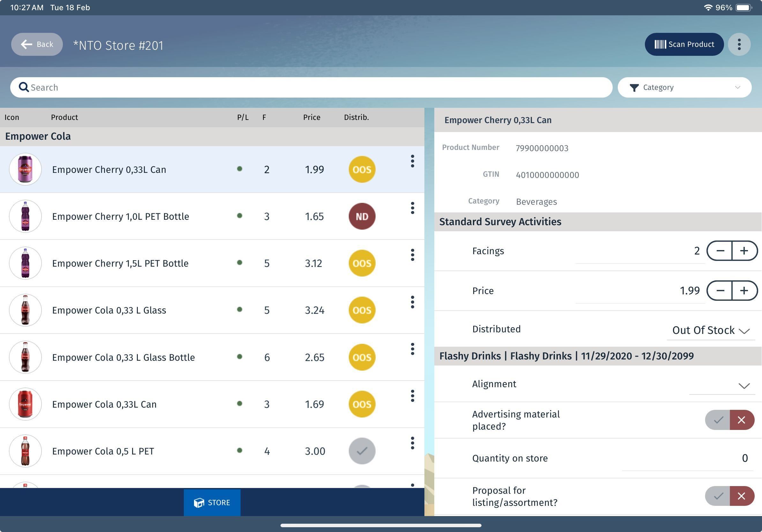Set Proposal for listing/assortment to yes

[718, 496]
